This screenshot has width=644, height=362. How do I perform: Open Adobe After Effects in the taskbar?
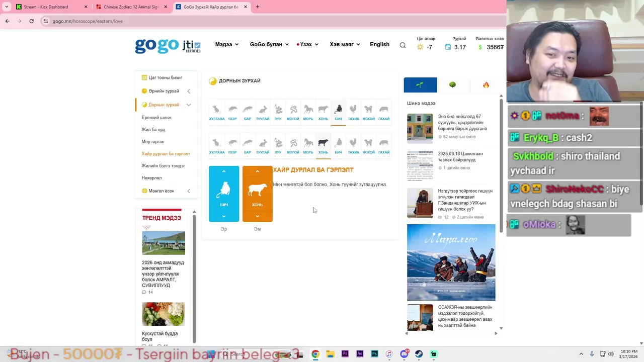pos(360,354)
